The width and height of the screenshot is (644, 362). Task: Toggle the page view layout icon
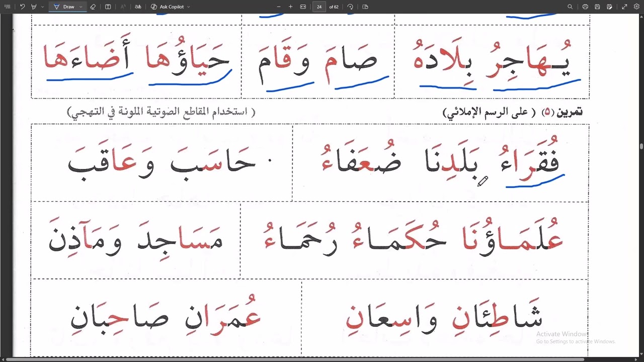pos(365,7)
